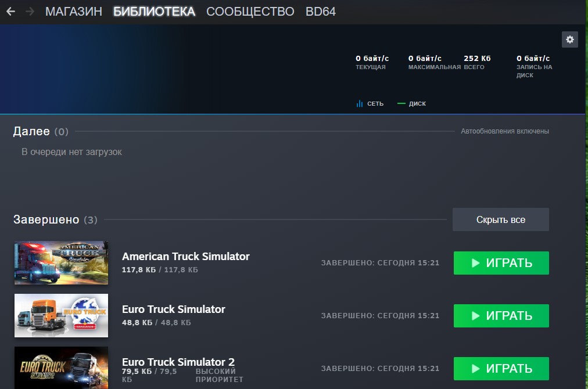Select the Euro Truck Simulator title

click(174, 309)
